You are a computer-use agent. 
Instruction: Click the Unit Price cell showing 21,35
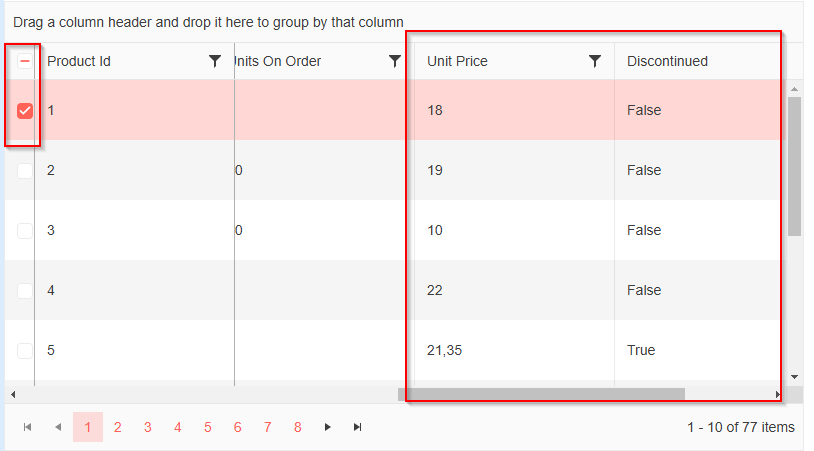[x=445, y=350]
